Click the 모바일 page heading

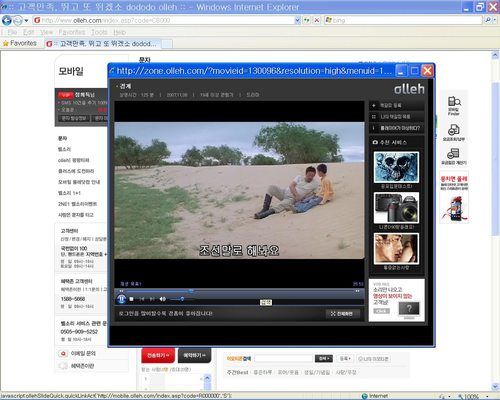[71, 71]
